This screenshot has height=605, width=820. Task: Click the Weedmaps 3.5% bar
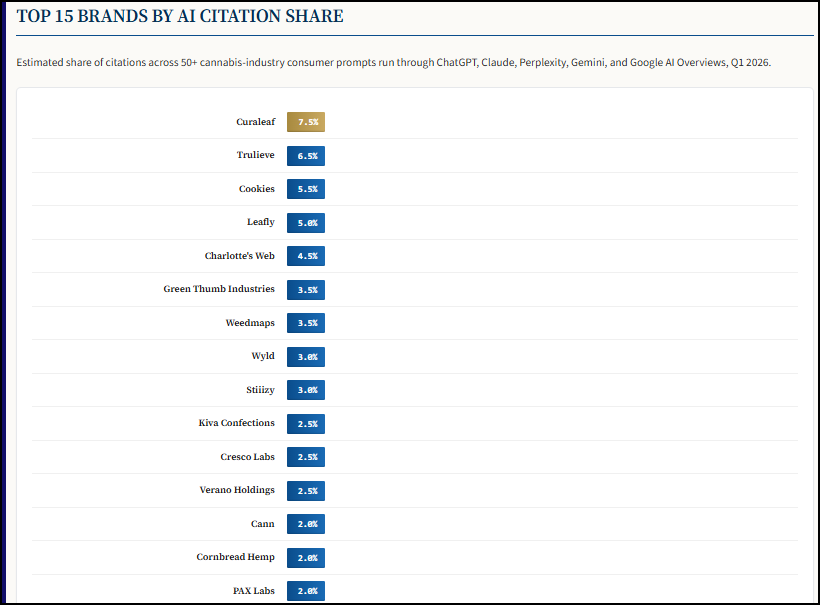tap(306, 323)
